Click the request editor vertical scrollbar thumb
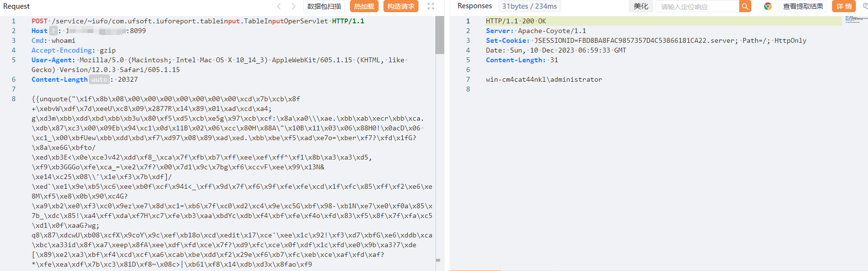 [x=440, y=35]
